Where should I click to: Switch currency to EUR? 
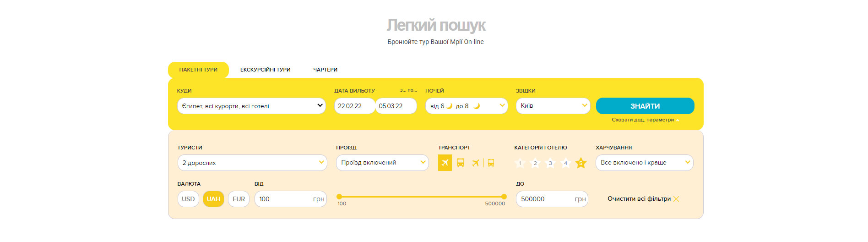point(239,199)
